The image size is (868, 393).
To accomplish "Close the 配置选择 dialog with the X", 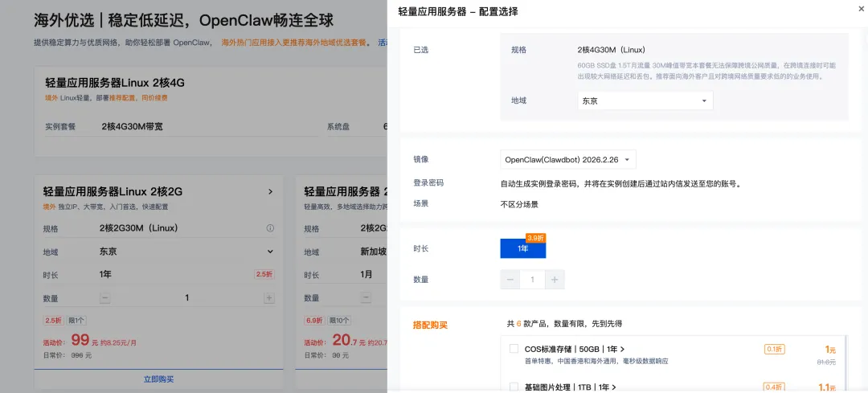I will pos(860,10).
